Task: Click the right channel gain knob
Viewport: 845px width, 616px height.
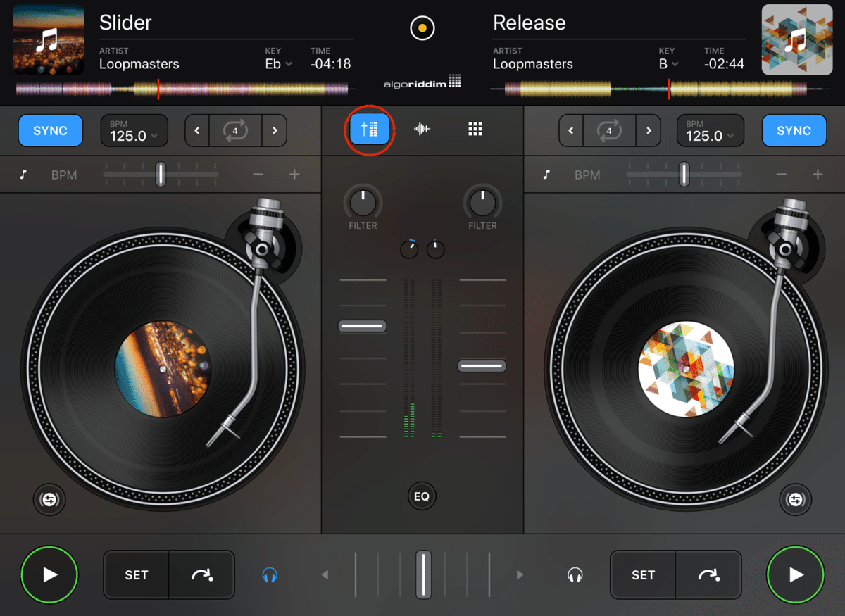Action: click(436, 249)
